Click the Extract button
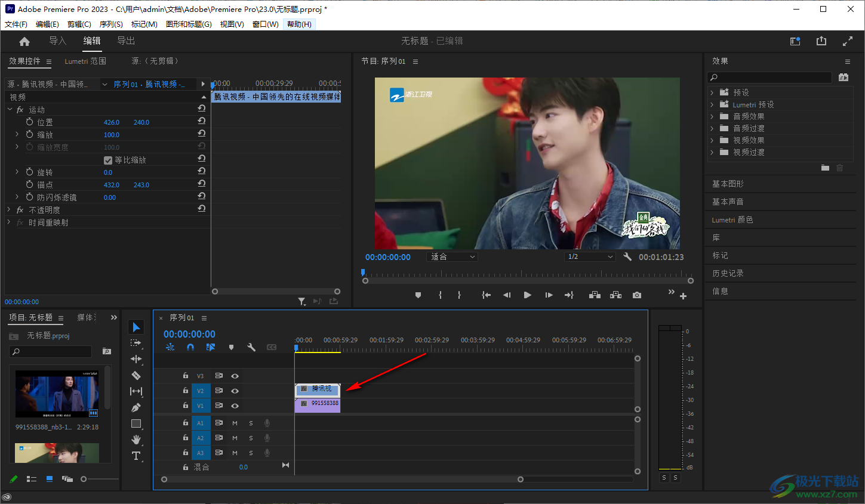Screen dimensions: 865x504 point(616,295)
